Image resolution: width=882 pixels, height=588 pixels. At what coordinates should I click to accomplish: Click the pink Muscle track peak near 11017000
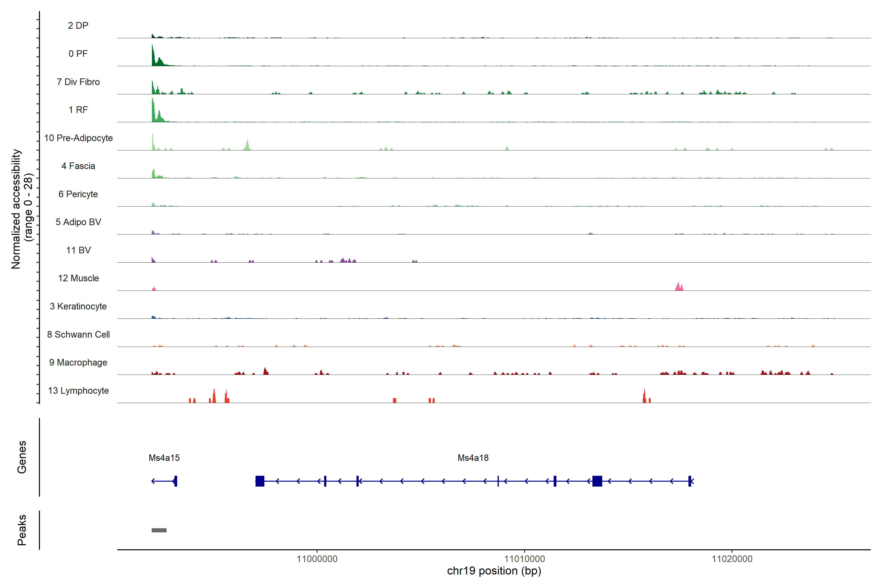(679, 287)
